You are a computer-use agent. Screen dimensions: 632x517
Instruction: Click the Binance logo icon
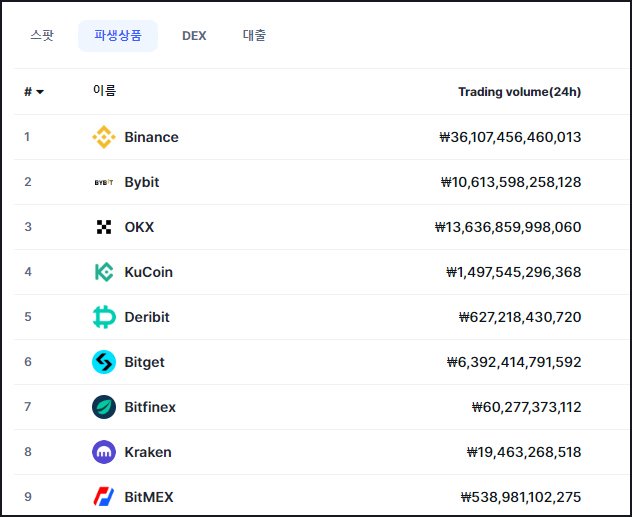[104, 137]
